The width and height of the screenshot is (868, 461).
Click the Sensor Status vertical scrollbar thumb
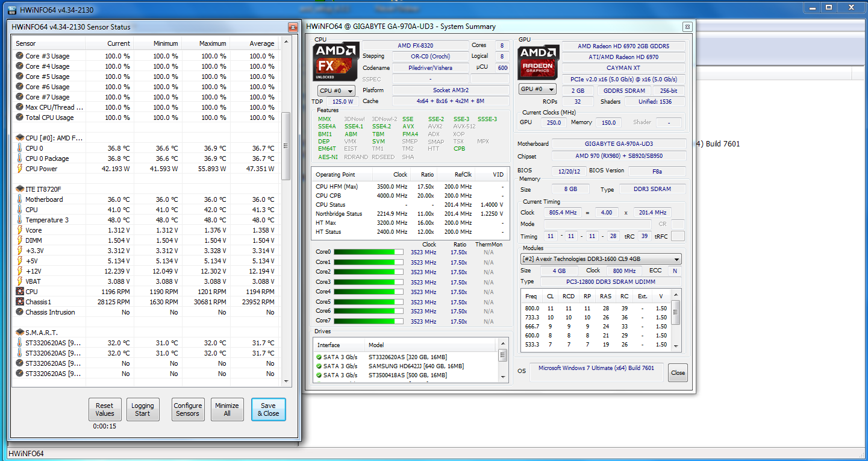pyautogui.click(x=286, y=146)
